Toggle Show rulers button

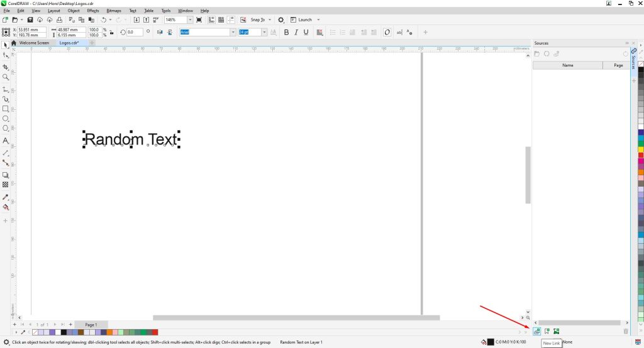(x=211, y=19)
